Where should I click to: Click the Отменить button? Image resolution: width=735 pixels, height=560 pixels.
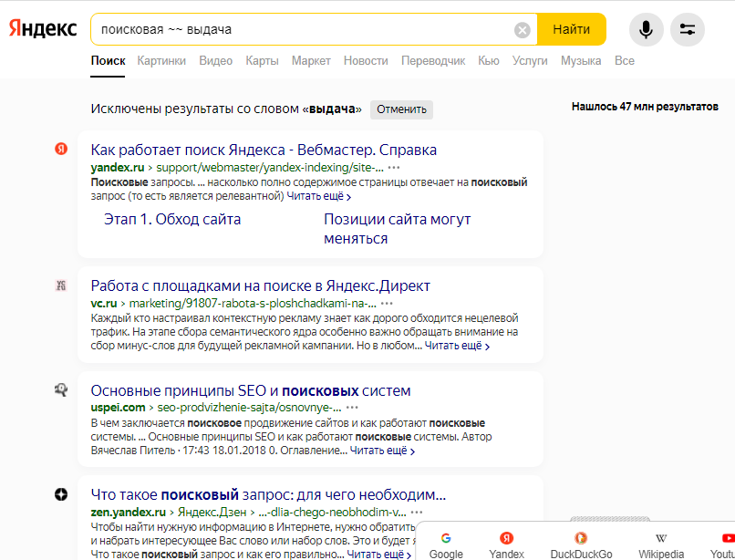coord(402,109)
